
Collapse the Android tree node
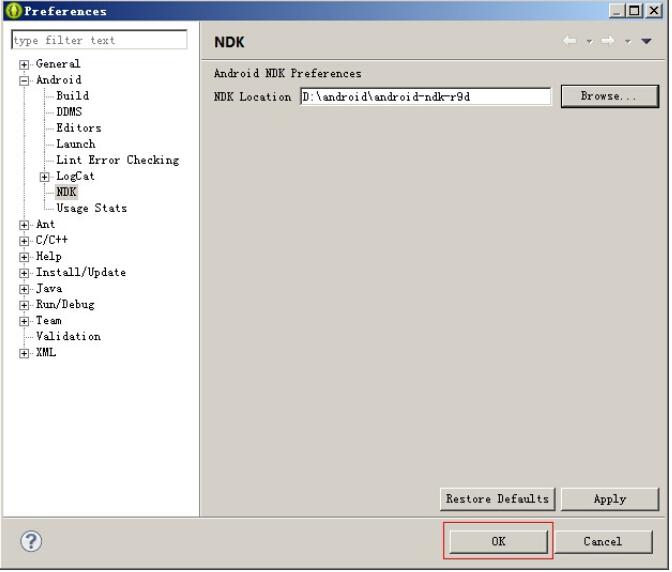[x=24, y=81]
